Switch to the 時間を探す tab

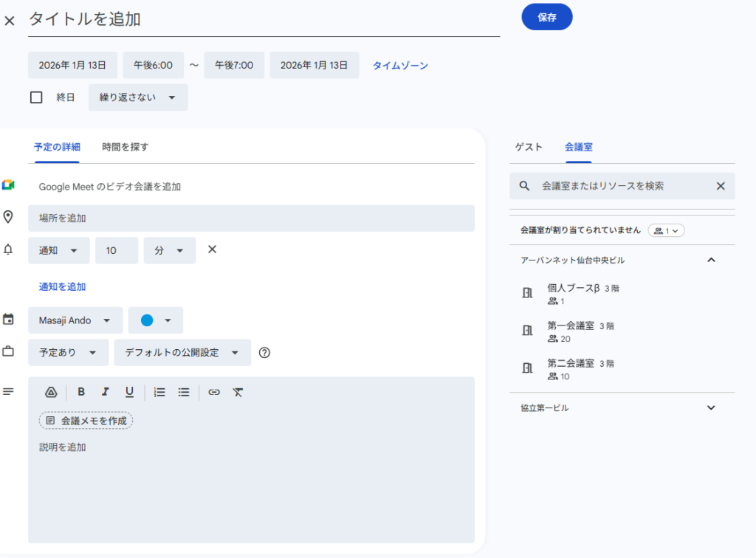pyautogui.click(x=126, y=147)
